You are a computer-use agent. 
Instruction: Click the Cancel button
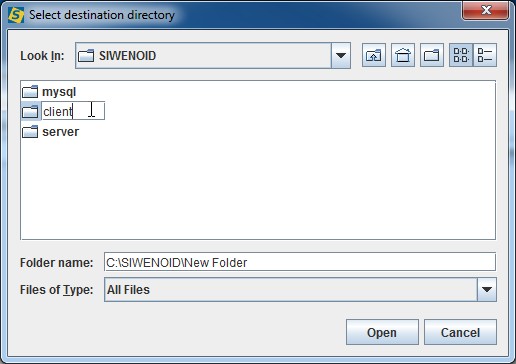(x=460, y=332)
